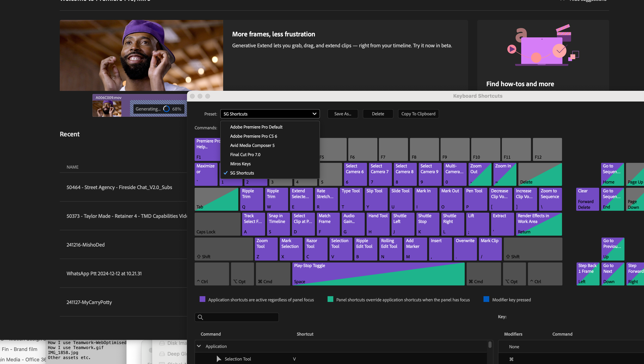This screenshot has height=364, width=644.
Task: Click the command list scrollbar
Action: tap(490, 344)
